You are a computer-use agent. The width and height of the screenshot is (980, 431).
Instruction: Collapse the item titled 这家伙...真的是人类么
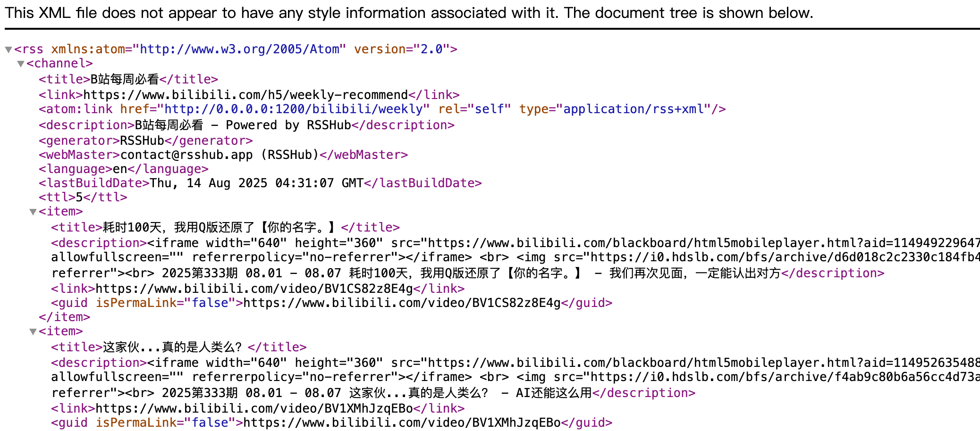tap(33, 332)
